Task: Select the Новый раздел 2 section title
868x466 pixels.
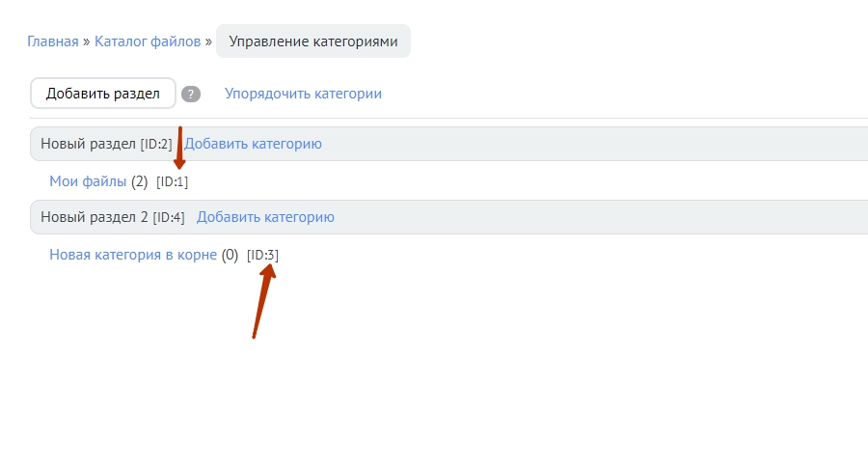Action: (x=95, y=217)
